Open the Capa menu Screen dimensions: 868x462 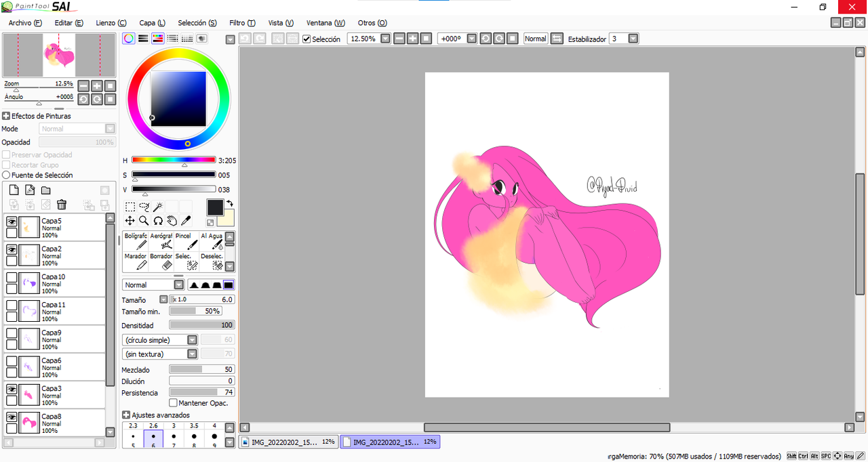152,23
